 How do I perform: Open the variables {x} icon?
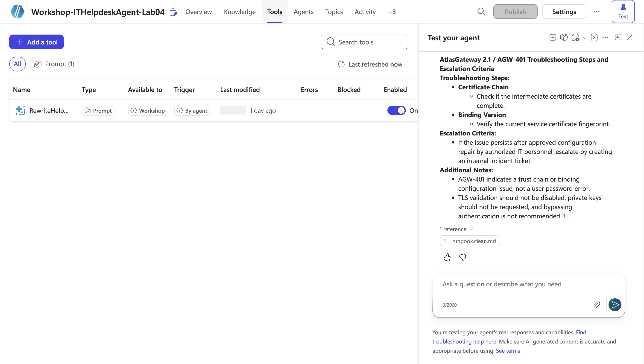coord(594,38)
